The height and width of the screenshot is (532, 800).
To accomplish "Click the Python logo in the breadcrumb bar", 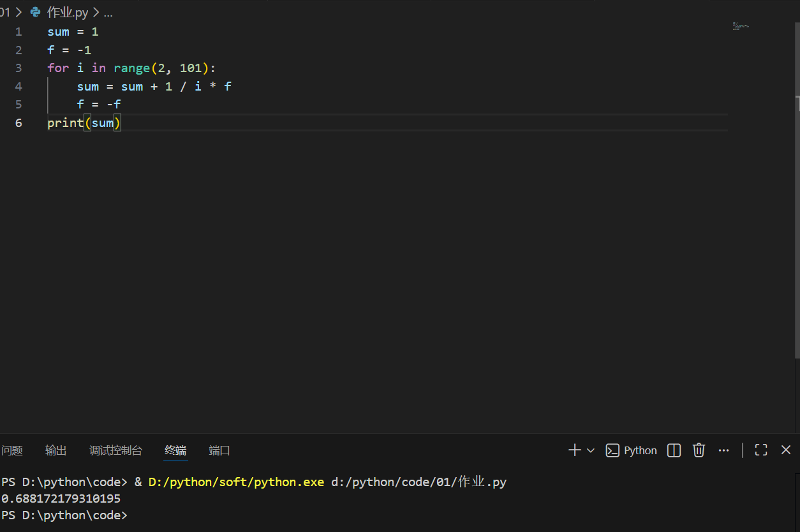I will 35,11.
